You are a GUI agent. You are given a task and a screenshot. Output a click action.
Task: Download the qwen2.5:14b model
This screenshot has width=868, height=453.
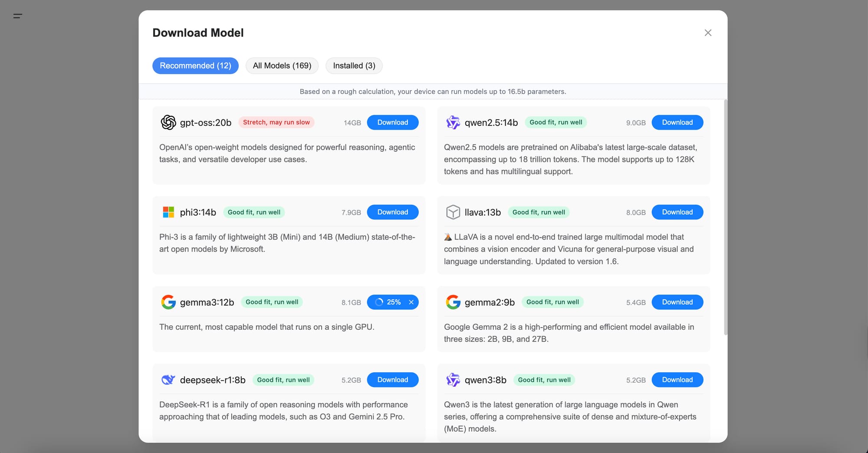coord(677,122)
